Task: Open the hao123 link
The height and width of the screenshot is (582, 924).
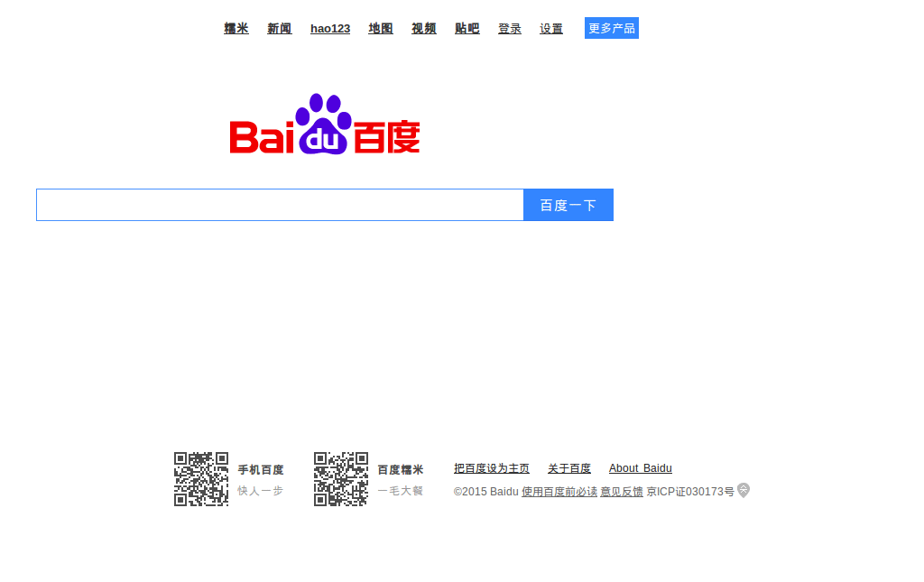Action: 330,29
